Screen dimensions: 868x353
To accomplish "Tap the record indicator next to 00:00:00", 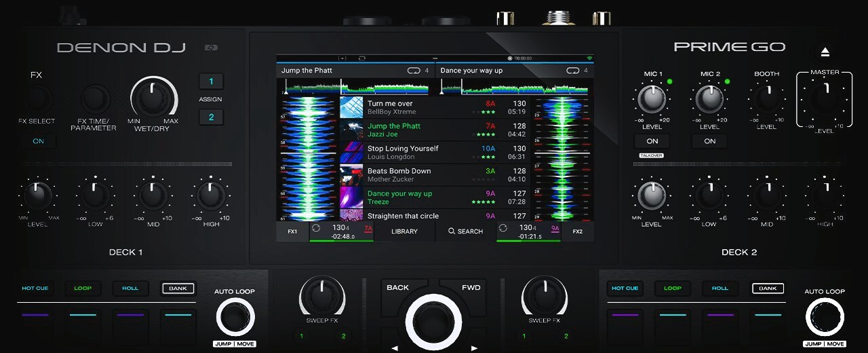I will point(511,59).
